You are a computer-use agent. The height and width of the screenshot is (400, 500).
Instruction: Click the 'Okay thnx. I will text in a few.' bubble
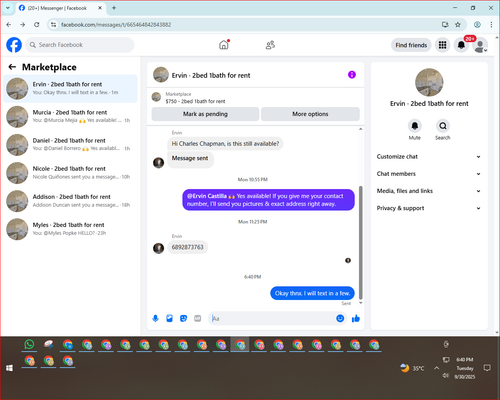pyautogui.click(x=312, y=293)
